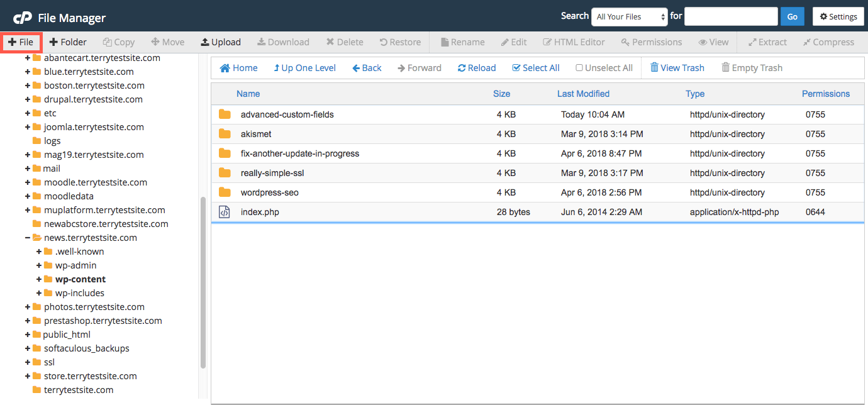Expand the drupal.terrytestsite.com tree node
The width and height of the screenshot is (868, 405).
pos(28,99)
